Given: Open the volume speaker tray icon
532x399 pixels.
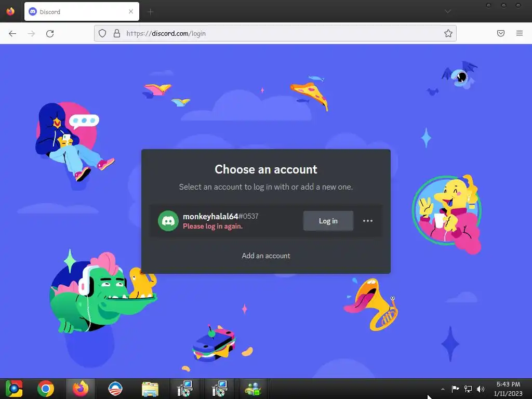Looking at the screenshot, I should pos(481,389).
